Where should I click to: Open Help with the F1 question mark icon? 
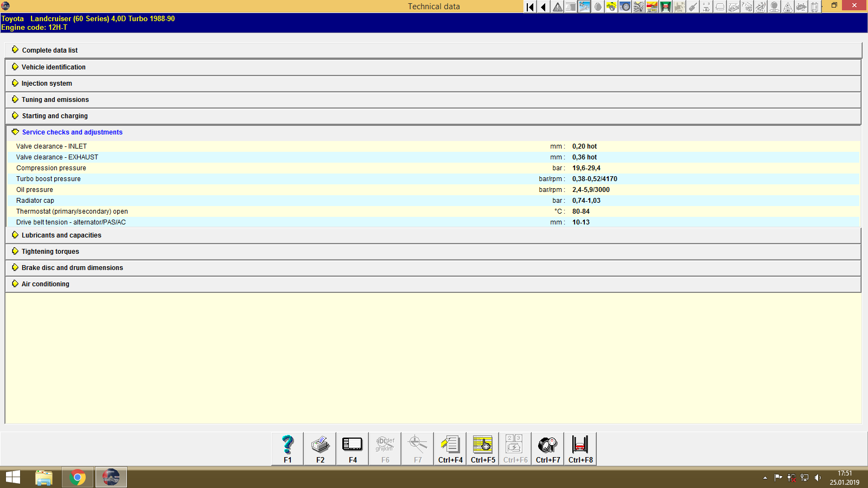pos(287,448)
